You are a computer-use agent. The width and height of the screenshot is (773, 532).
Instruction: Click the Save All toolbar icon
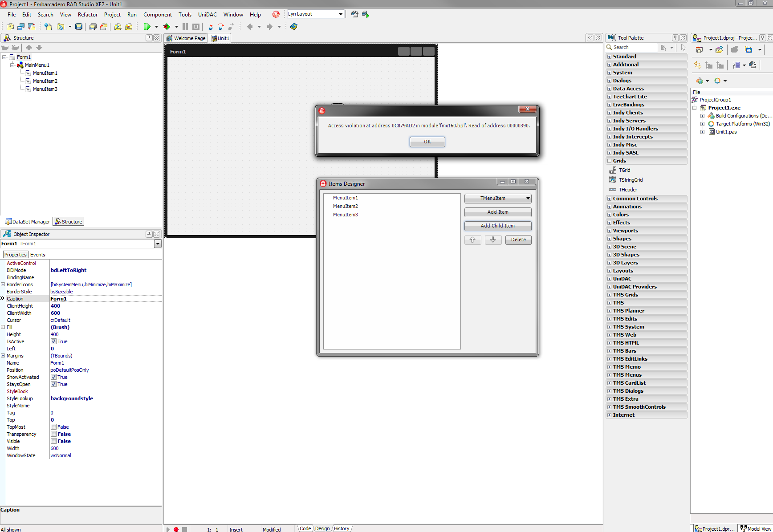coord(93,27)
